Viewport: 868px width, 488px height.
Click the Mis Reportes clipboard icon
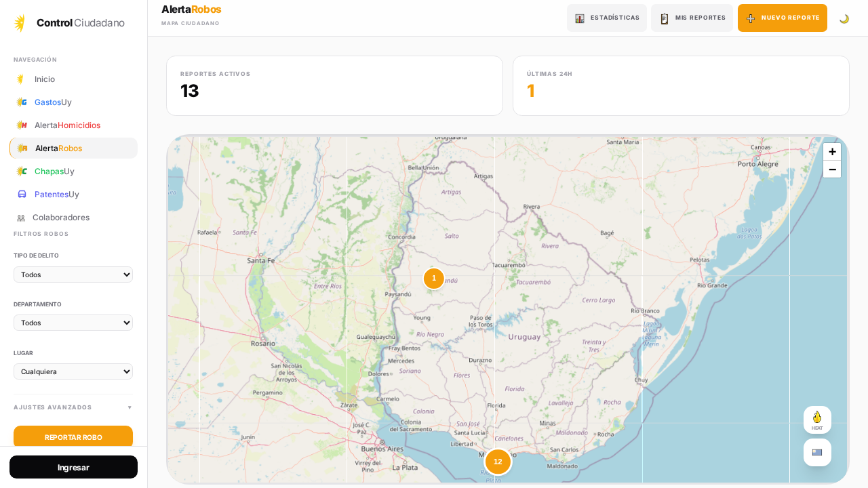click(x=665, y=18)
